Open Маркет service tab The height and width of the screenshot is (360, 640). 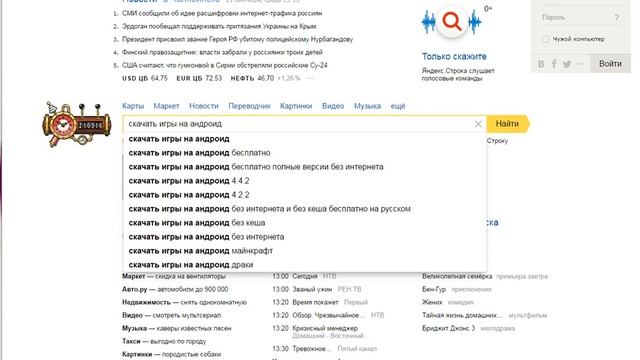tap(166, 106)
